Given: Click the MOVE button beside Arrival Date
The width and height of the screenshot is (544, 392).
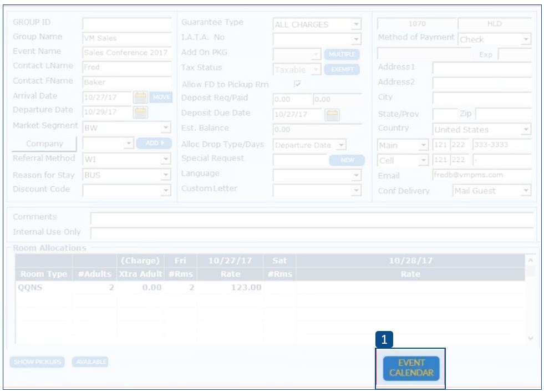Looking at the screenshot, I should pos(161,98).
